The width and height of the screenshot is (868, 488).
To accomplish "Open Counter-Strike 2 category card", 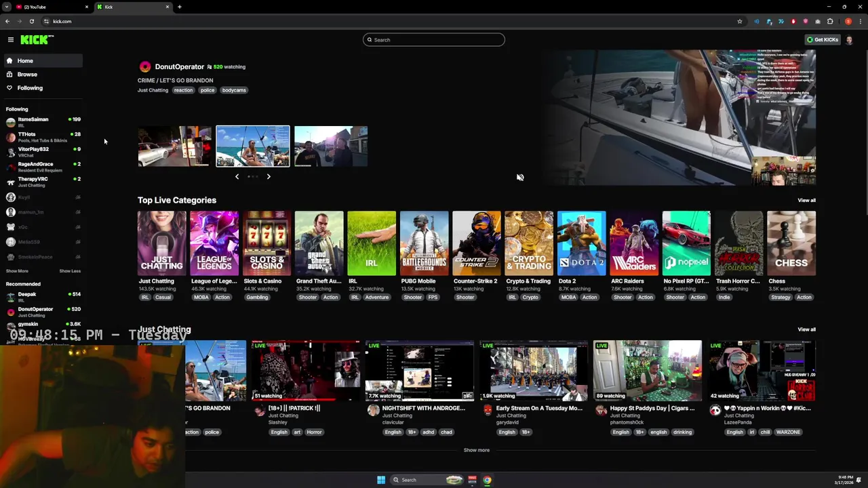I will click(x=477, y=243).
